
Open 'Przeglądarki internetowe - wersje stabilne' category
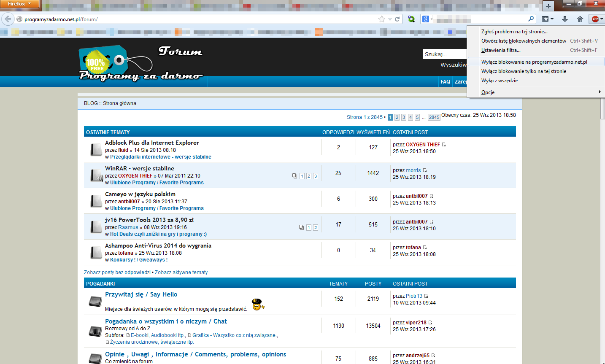161,157
